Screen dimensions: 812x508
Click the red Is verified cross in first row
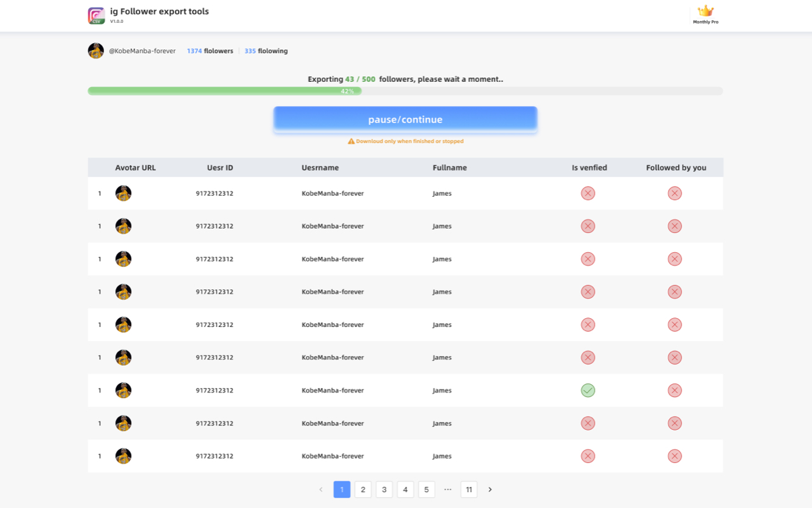(587, 193)
